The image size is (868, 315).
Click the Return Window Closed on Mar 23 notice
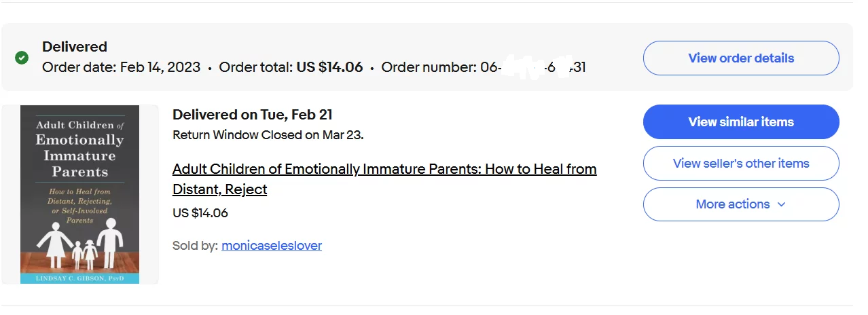pos(268,134)
